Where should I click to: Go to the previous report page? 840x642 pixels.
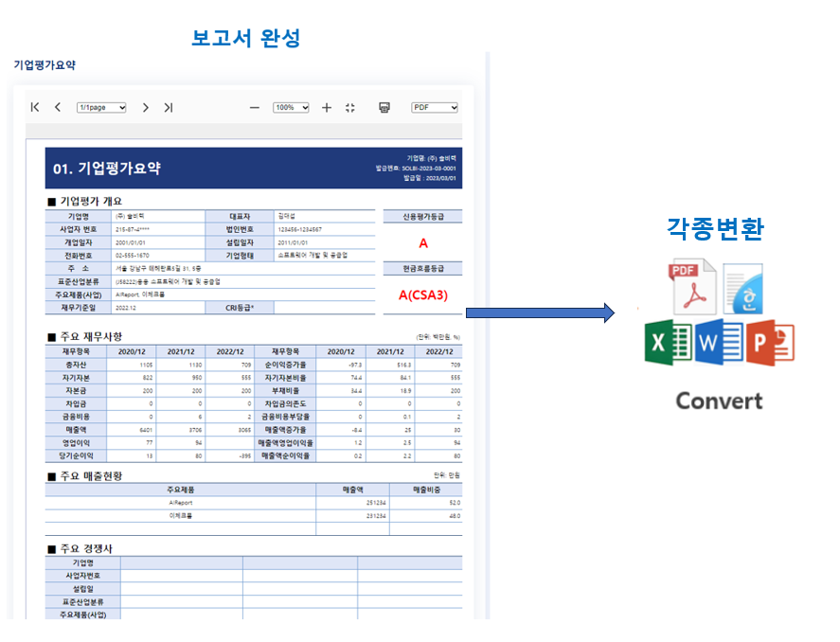click(58, 108)
